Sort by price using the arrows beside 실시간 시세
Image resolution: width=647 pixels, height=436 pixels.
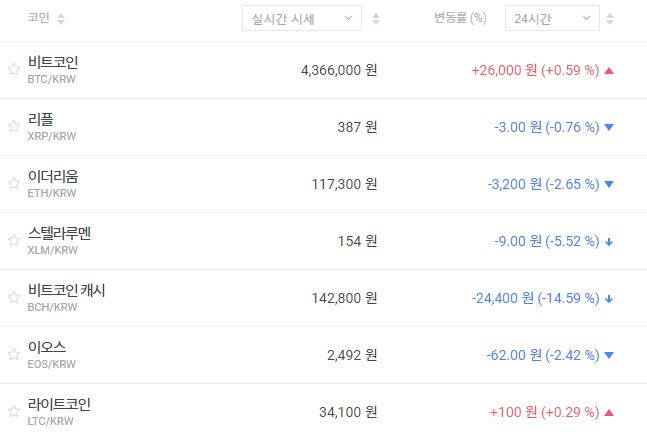pos(376,19)
